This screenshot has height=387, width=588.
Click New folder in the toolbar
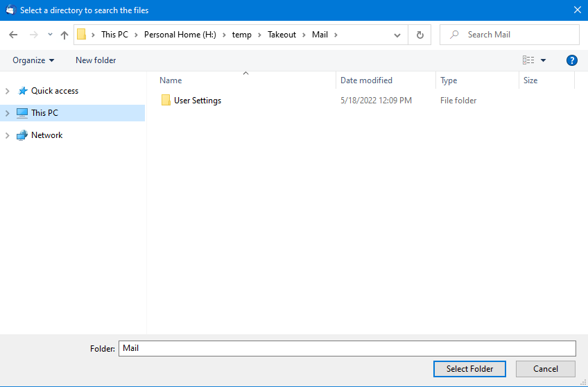[x=96, y=60]
